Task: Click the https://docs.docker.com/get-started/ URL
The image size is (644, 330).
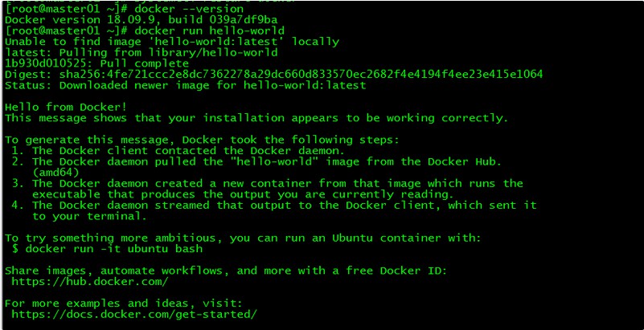Action: [134, 315]
